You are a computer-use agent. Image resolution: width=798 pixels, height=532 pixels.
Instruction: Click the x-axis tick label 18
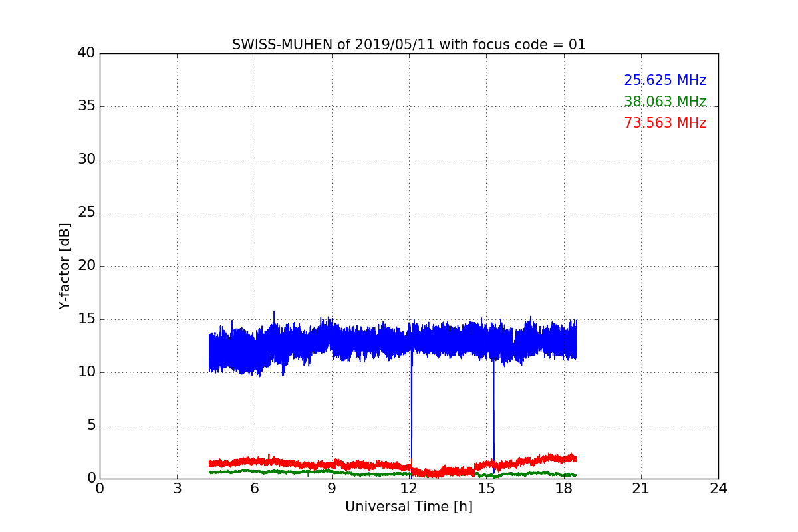(563, 489)
